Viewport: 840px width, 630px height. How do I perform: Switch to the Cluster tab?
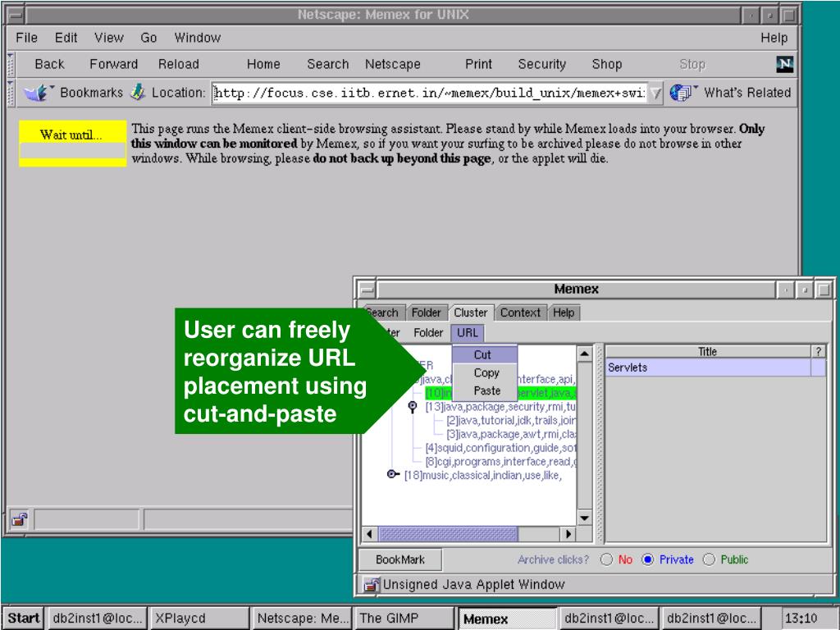(x=470, y=313)
